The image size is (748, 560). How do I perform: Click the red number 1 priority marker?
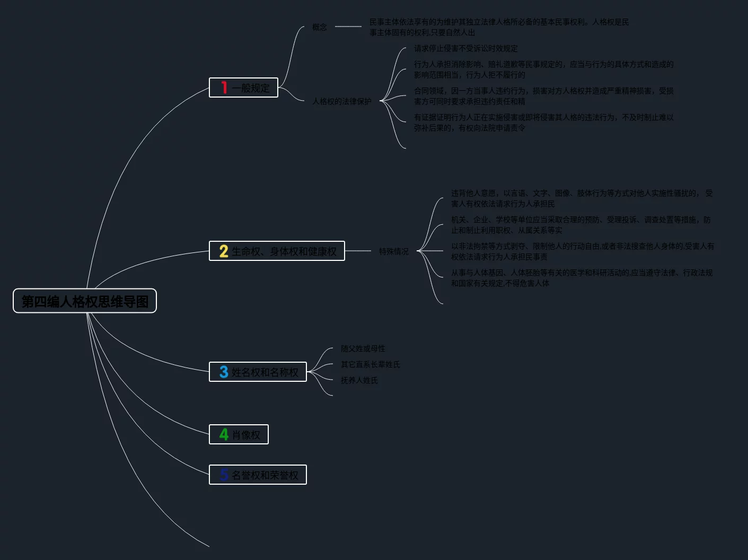[224, 87]
